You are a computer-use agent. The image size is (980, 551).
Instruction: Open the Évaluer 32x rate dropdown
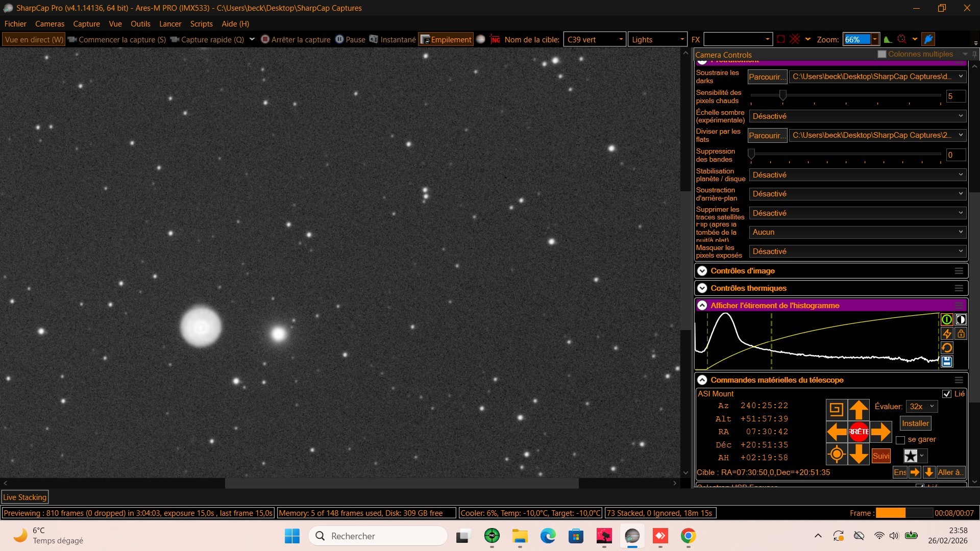click(x=922, y=407)
